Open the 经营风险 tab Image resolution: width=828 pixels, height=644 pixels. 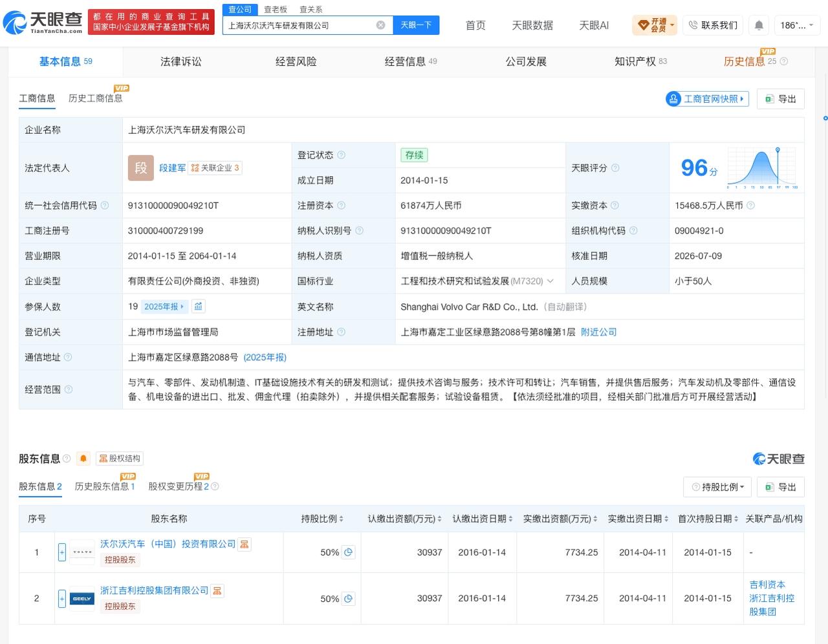[296, 61]
